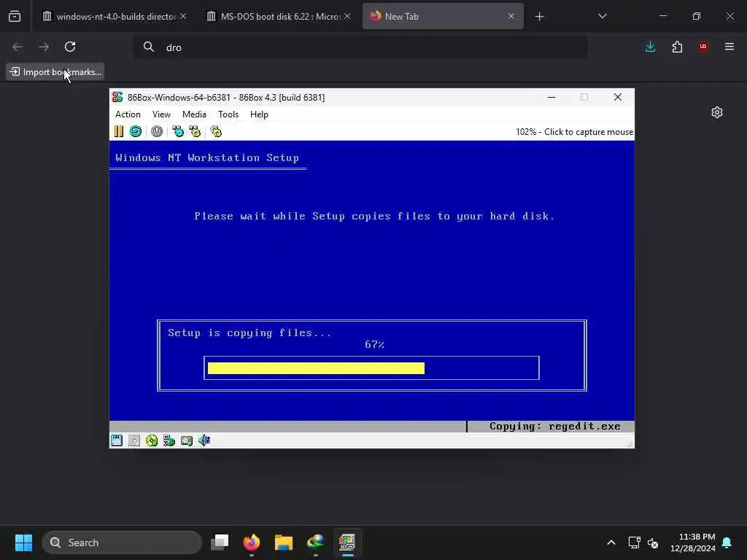Screen dimensions: 747x560
Task: Open Task View on the taskbar
Action: 220,542
